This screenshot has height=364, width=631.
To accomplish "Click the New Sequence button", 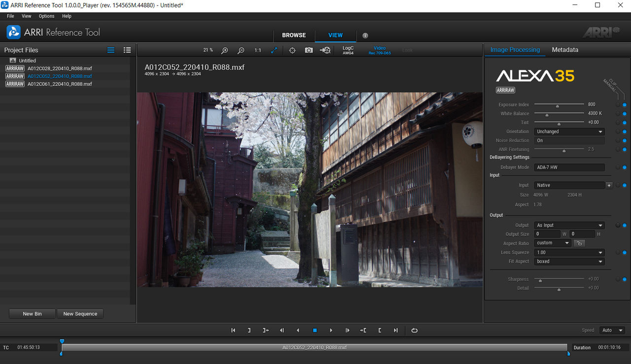I will point(80,314).
